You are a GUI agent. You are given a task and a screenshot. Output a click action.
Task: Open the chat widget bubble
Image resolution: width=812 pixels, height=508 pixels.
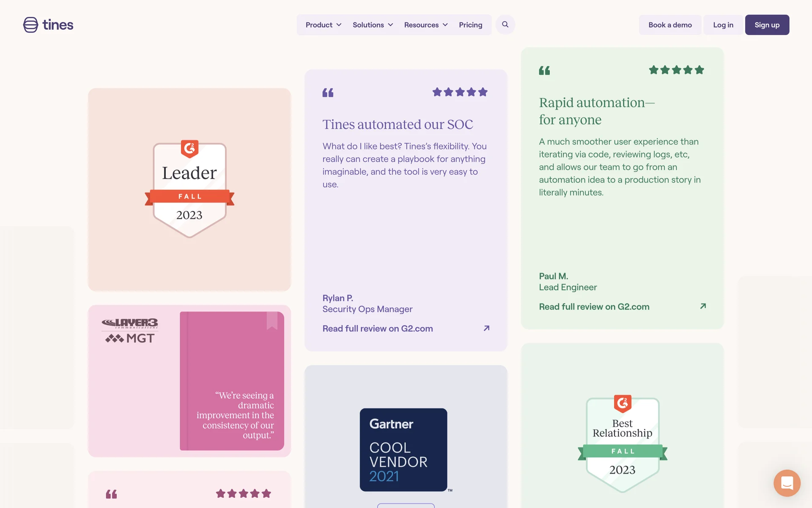tap(787, 483)
